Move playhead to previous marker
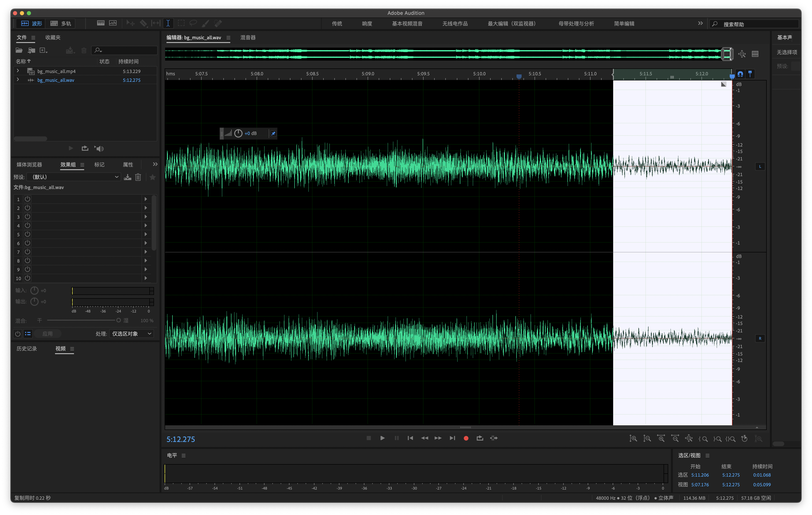The width and height of the screenshot is (812, 515). pyautogui.click(x=410, y=438)
